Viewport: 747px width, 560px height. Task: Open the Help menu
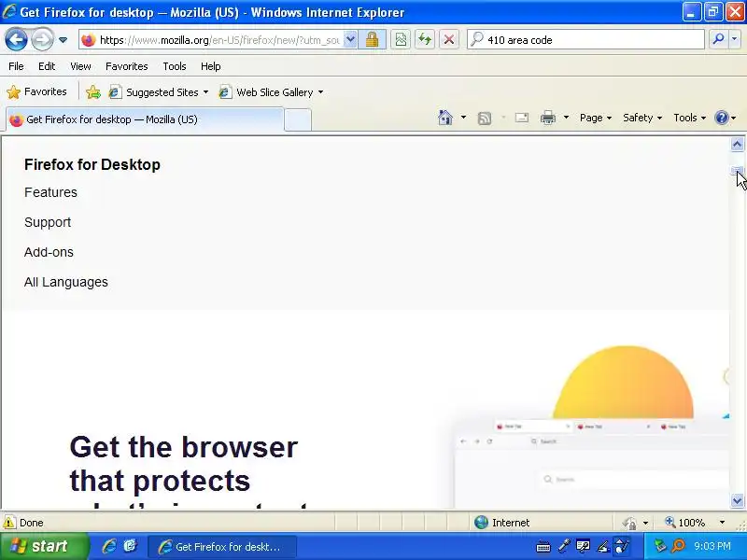(x=211, y=66)
